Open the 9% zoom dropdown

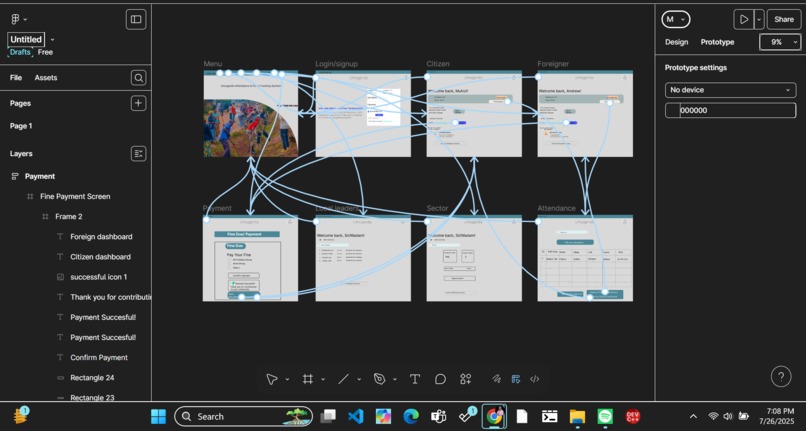[780, 42]
